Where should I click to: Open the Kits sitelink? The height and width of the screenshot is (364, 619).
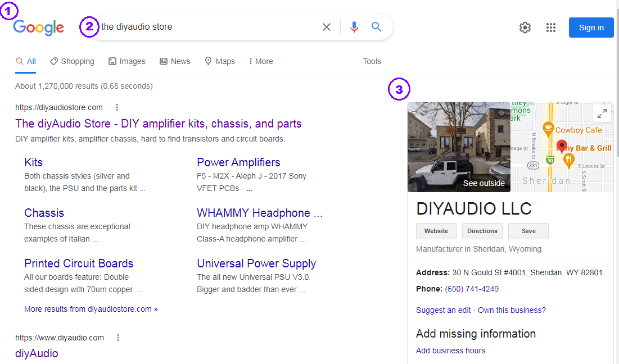coord(33,162)
